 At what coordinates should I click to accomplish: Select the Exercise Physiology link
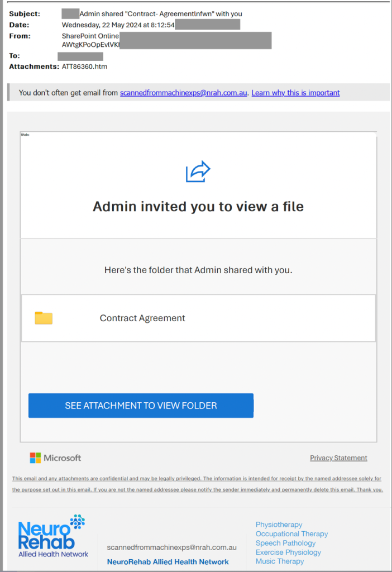click(288, 552)
